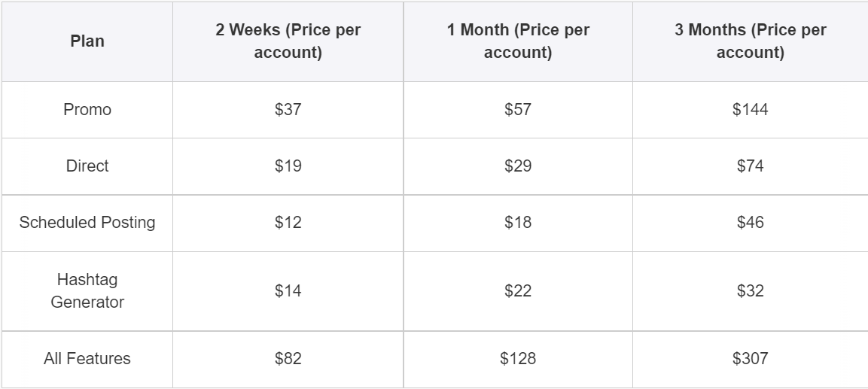
Task: Click the Direct 3 Months price $74
Action: [x=750, y=166]
